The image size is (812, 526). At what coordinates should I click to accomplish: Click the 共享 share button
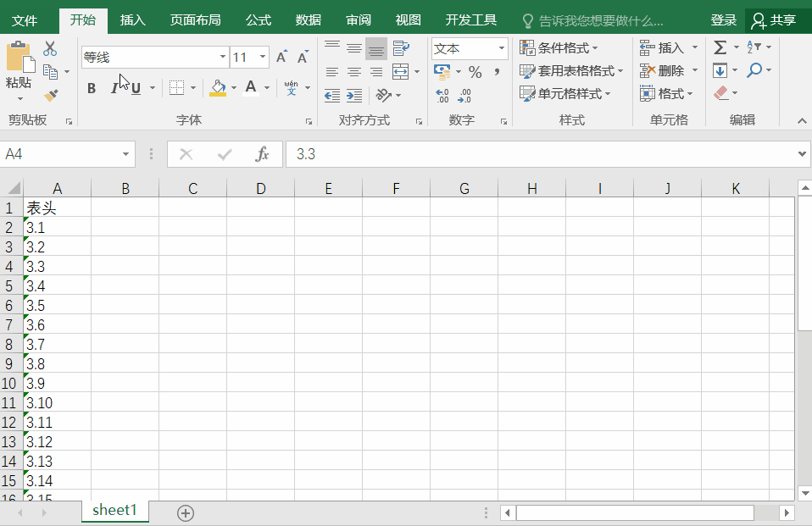click(775, 20)
